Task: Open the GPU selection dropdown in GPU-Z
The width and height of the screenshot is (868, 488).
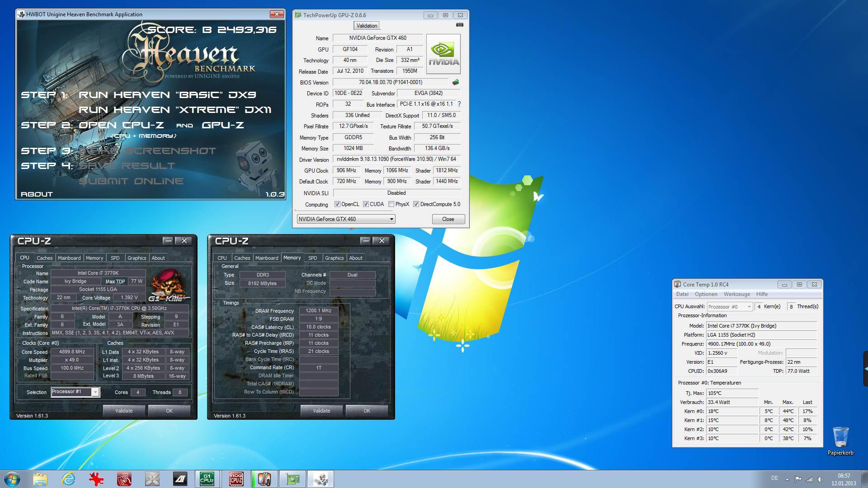Action: pyautogui.click(x=346, y=219)
